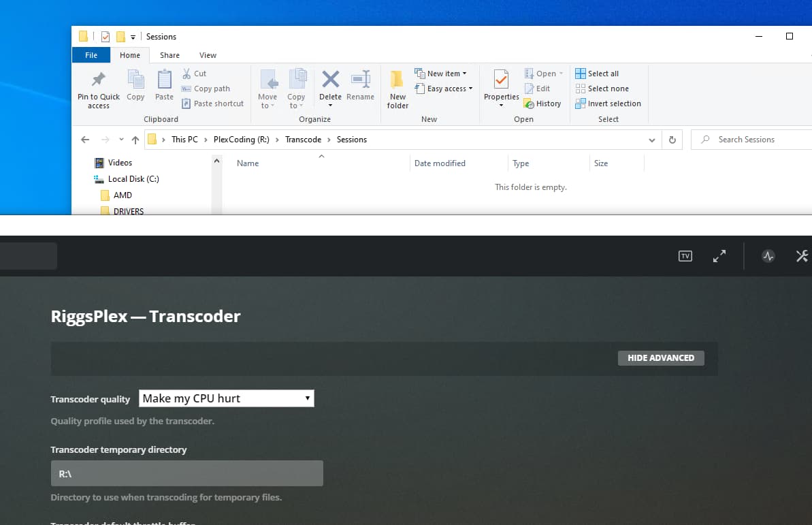
Task: Switch to the Home ribbon tab
Action: pos(130,55)
